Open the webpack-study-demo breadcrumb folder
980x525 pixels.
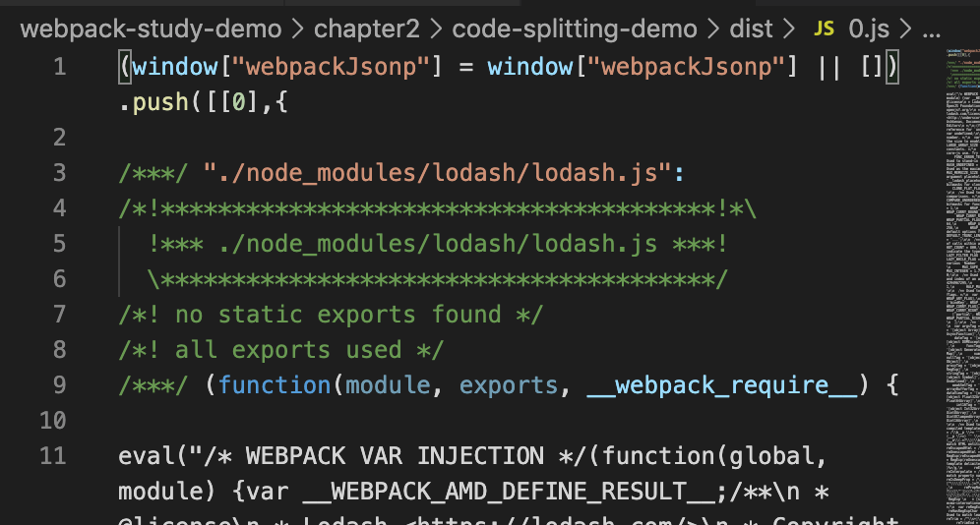[x=150, y=29]
